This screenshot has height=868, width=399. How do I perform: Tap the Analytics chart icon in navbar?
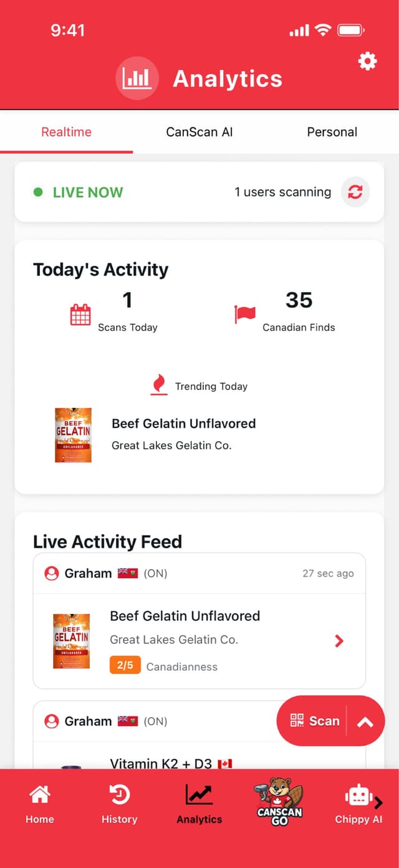tap(199, 795)
